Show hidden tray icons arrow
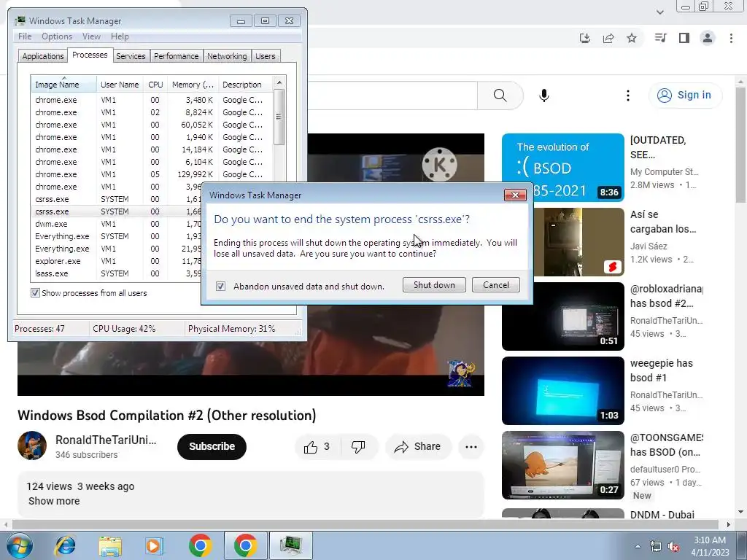 point(638,547)
